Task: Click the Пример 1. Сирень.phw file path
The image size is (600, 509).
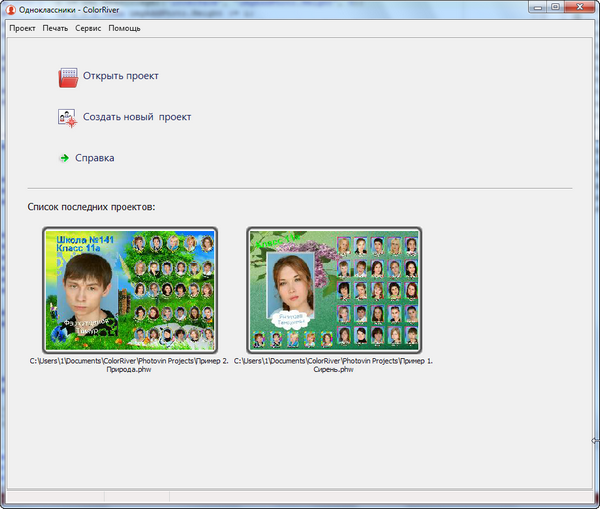Action: 333,365
